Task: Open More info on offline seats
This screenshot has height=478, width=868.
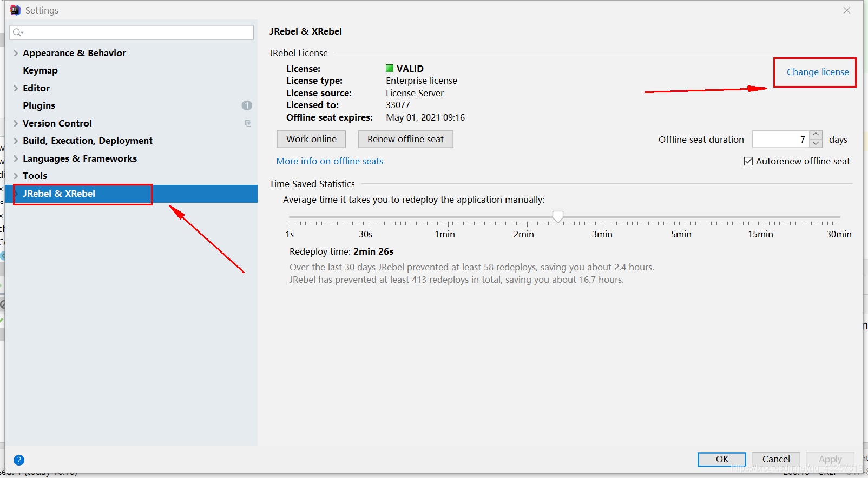Action: coord(330,161)
